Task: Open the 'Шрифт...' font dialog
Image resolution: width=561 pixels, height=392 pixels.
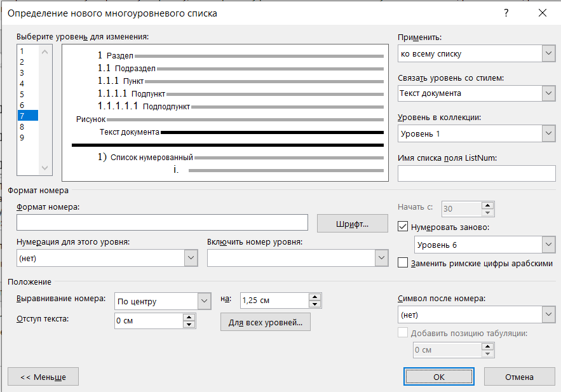Action: [x=353, y=224]
